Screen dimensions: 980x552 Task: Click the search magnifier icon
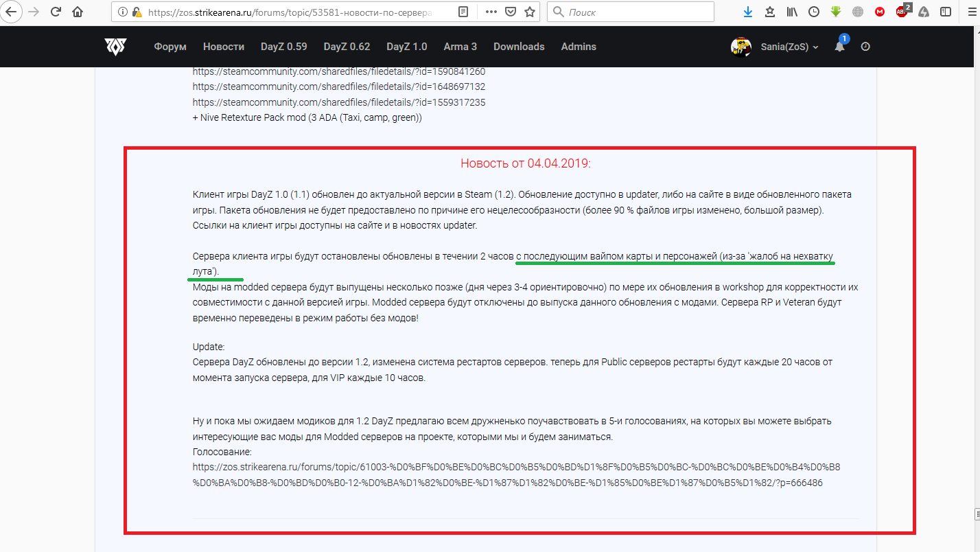tap(559, 12)
